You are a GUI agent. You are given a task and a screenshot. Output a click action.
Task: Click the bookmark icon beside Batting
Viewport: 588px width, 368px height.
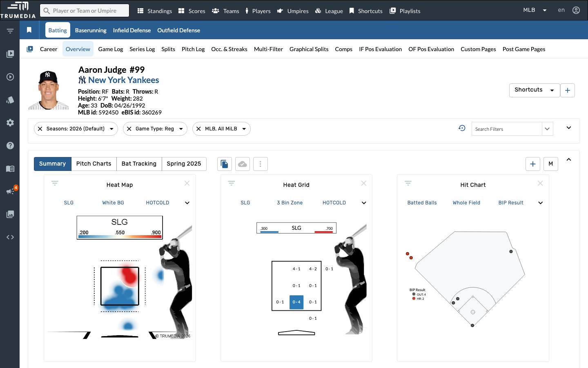click(29, 30)
